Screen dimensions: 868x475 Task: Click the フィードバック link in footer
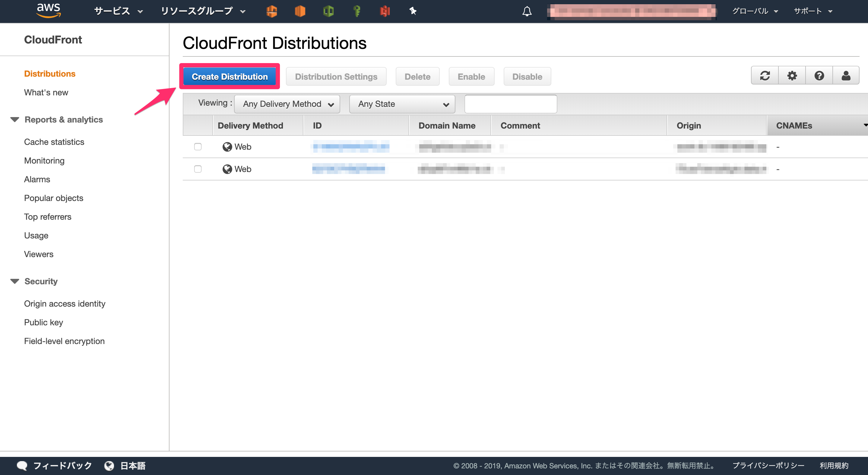point(63,466)
